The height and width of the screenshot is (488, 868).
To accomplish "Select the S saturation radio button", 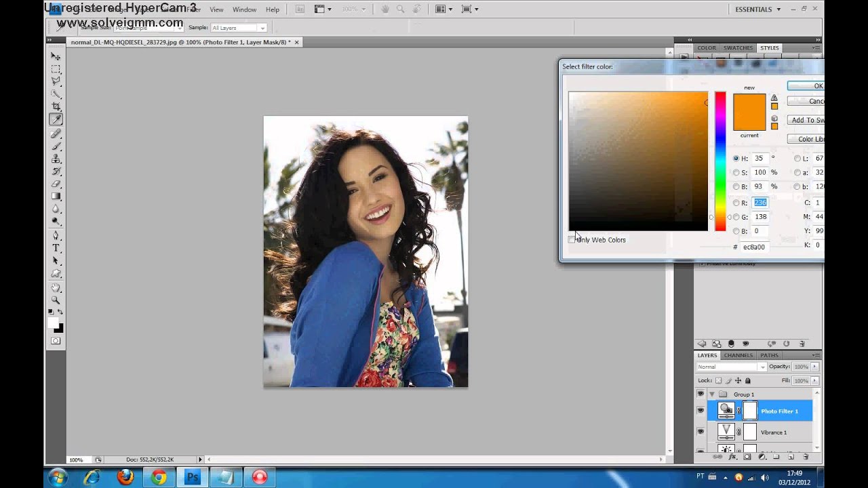I will [736, 172].
